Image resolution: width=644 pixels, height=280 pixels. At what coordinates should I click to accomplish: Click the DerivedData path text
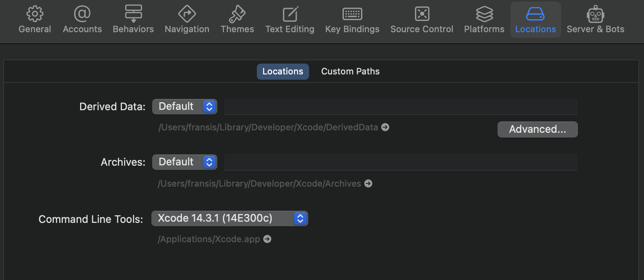268,127
